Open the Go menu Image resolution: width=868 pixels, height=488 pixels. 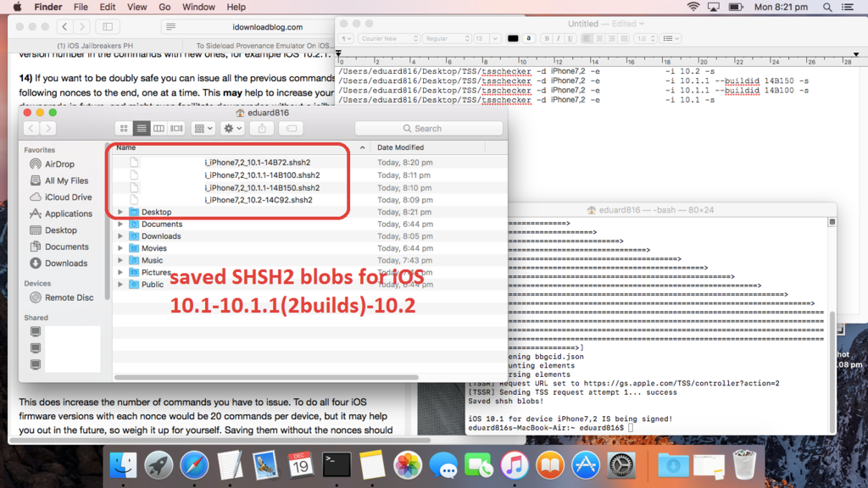pos(164,7)
